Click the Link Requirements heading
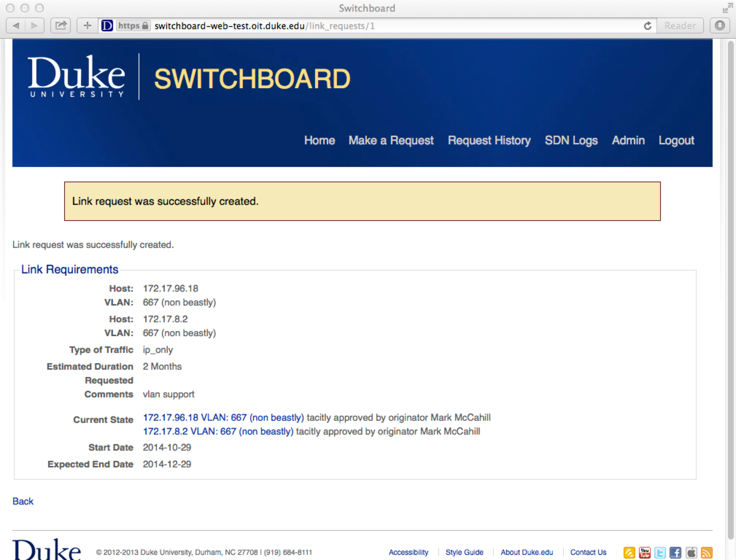Screen dimensions: 736x560 point(70,269)
